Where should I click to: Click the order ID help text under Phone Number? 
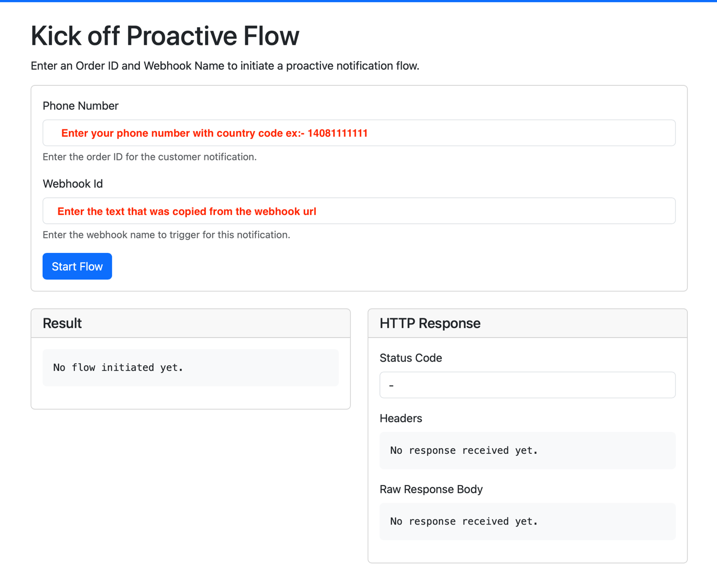[x=149, y=157]
